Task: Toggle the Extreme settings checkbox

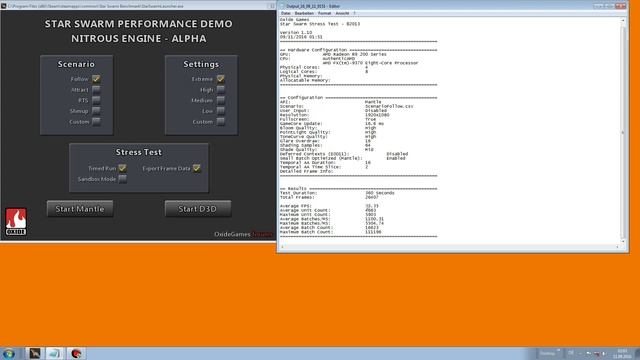Action: 220,79
